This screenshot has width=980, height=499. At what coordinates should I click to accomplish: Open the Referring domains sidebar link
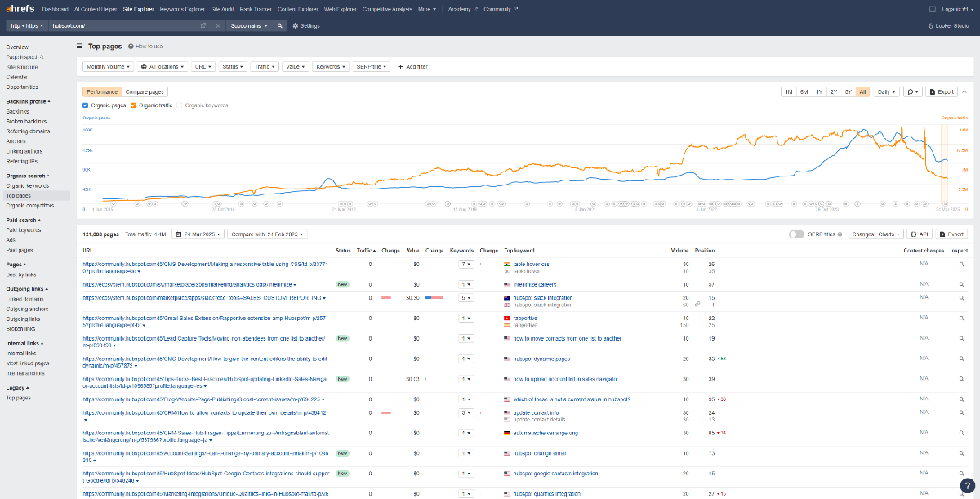click(x=28, y=131)
